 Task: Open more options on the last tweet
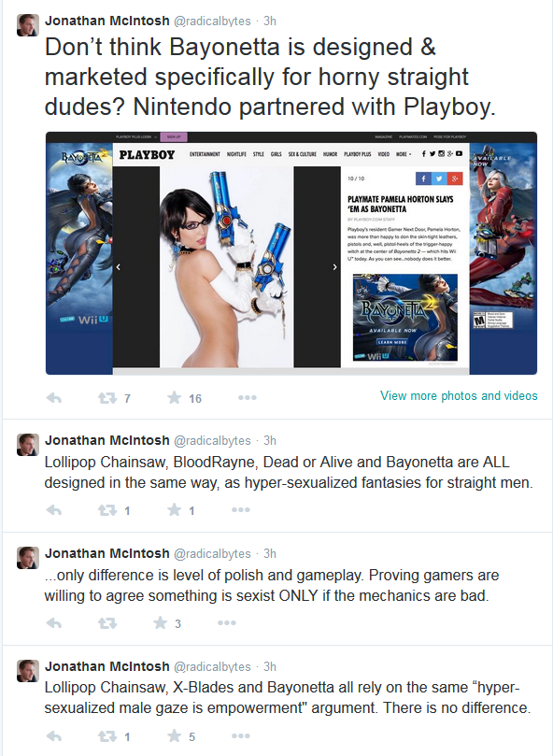(241, 735)
